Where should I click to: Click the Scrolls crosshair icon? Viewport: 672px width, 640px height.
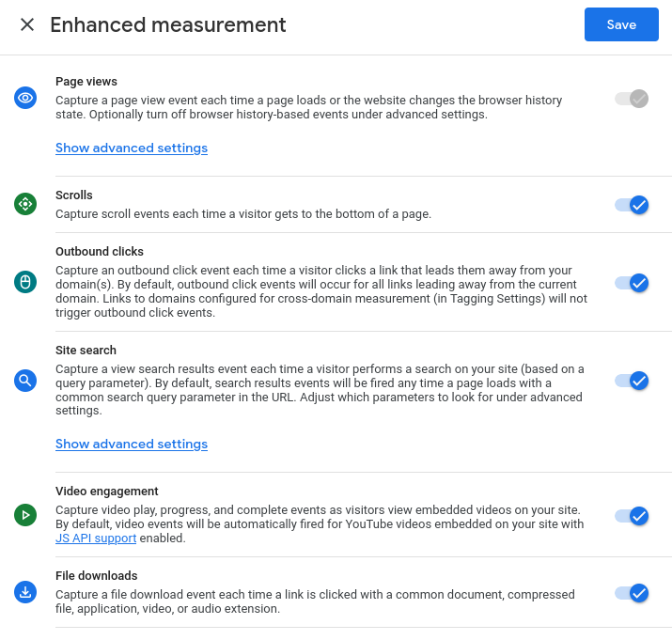25,204
